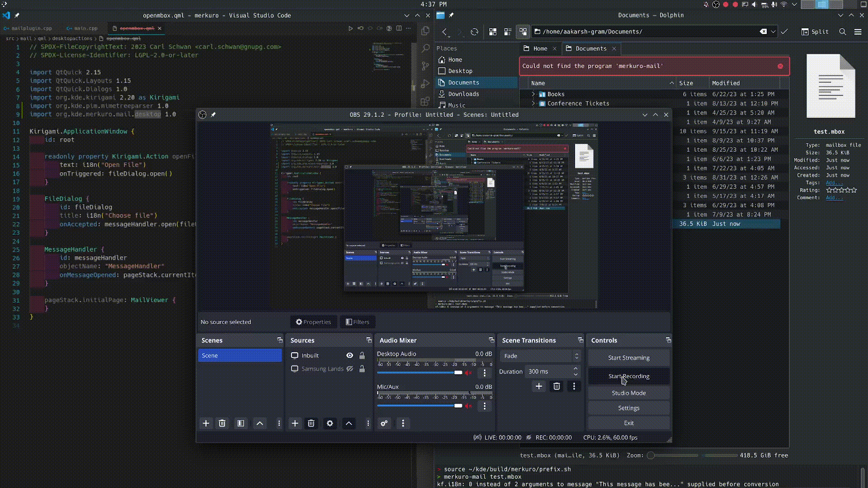Click the add source plus icon
Screen dimensions: 868x488
[295, 423]
